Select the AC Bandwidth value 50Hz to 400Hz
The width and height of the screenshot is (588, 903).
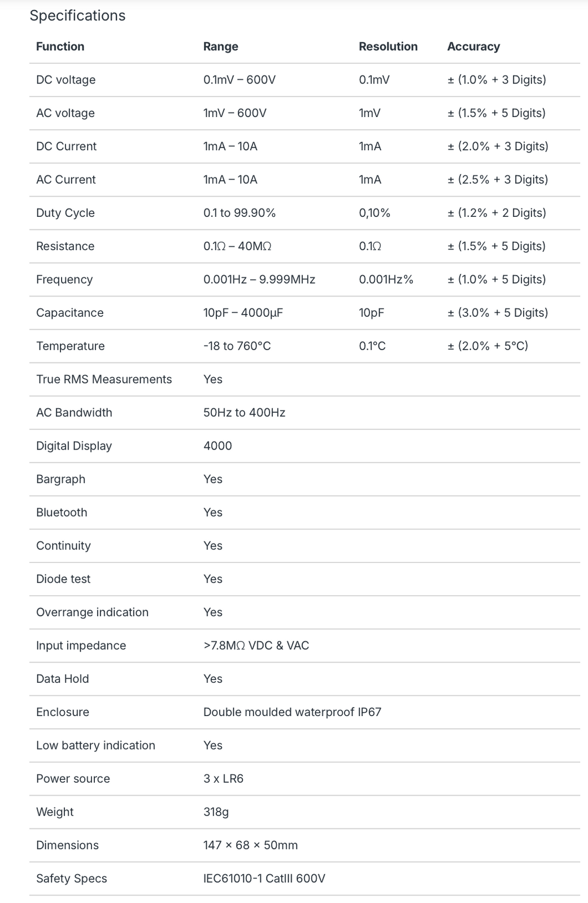(x=244, y=413)
